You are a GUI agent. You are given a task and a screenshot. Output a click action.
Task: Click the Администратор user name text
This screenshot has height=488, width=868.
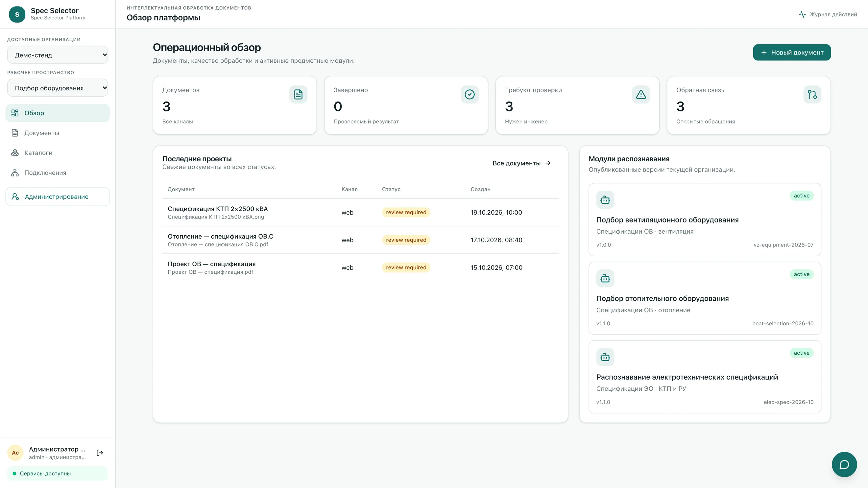(57, 449)
